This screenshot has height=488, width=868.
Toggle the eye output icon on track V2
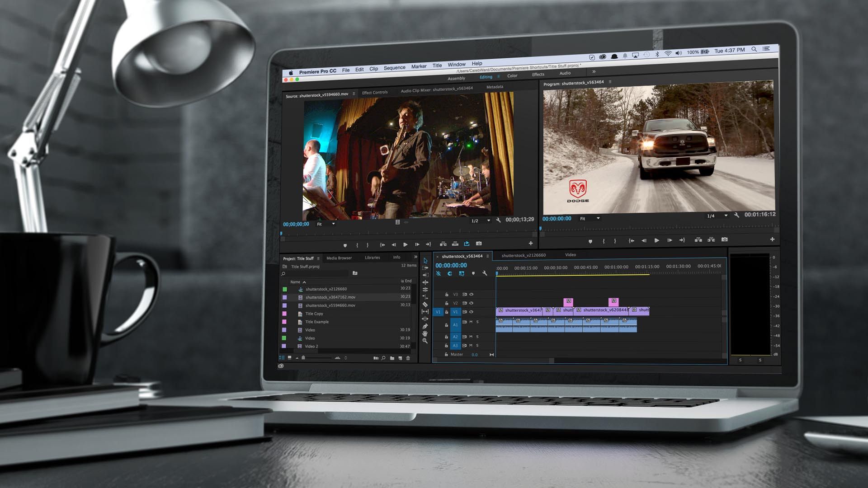[x=471, y=303]
